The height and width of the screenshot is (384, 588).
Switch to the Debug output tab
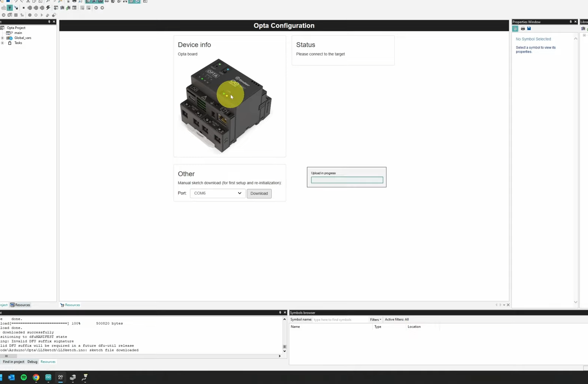32,362
